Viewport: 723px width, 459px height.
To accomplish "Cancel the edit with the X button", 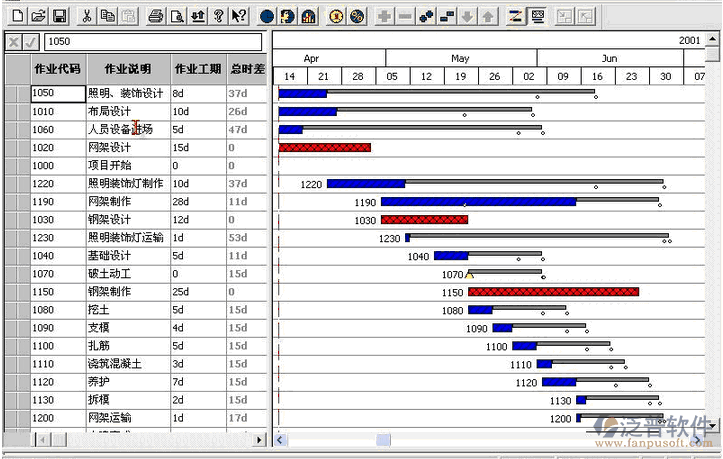I will (13, 42).
